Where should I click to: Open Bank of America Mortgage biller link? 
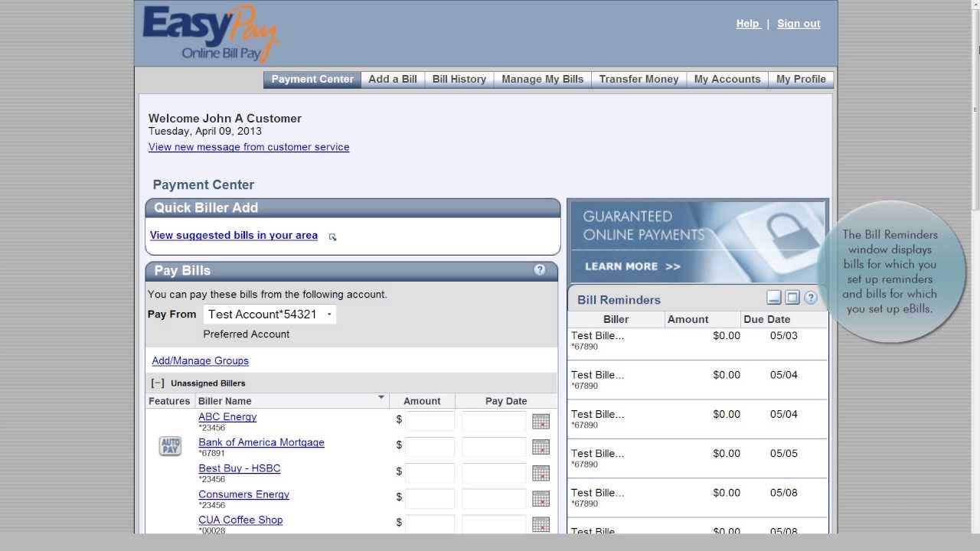pyautogui.click(x=262, y=442)
